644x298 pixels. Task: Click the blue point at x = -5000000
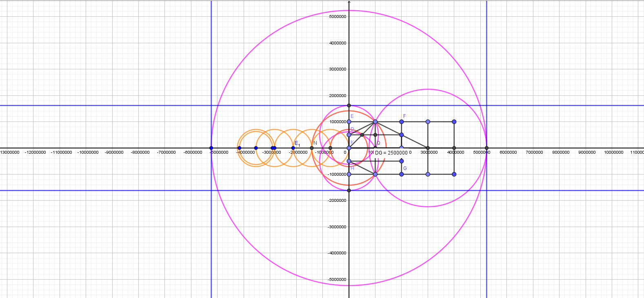click(x=211, y=148)
